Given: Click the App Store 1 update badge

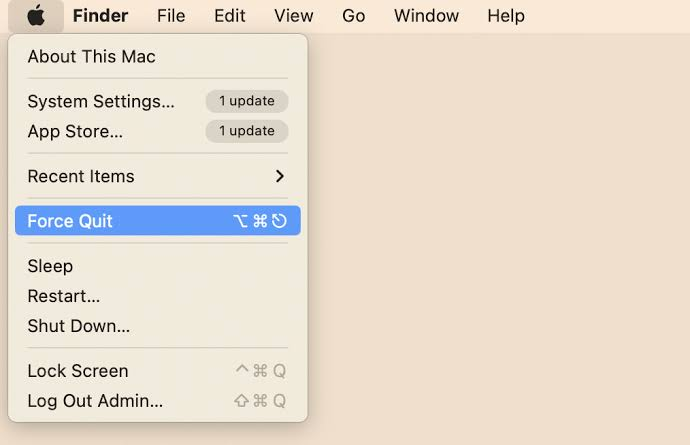Looking at the screenshot, I should 247,131.
